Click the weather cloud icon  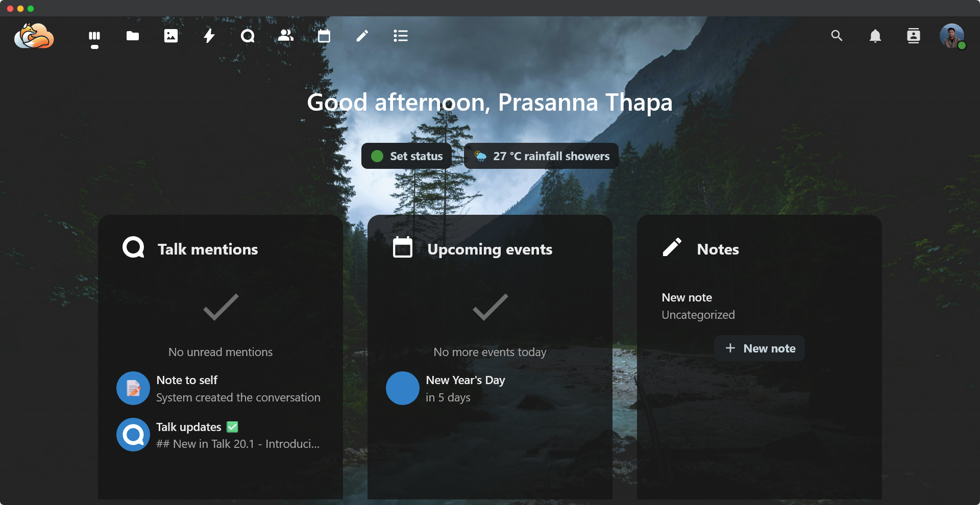point(480,156)
